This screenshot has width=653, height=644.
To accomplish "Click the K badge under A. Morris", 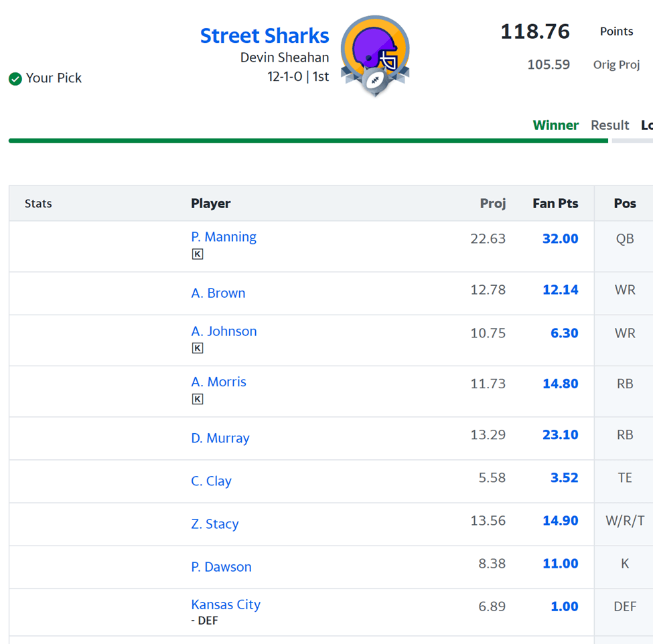I will [x=197, y=399].
